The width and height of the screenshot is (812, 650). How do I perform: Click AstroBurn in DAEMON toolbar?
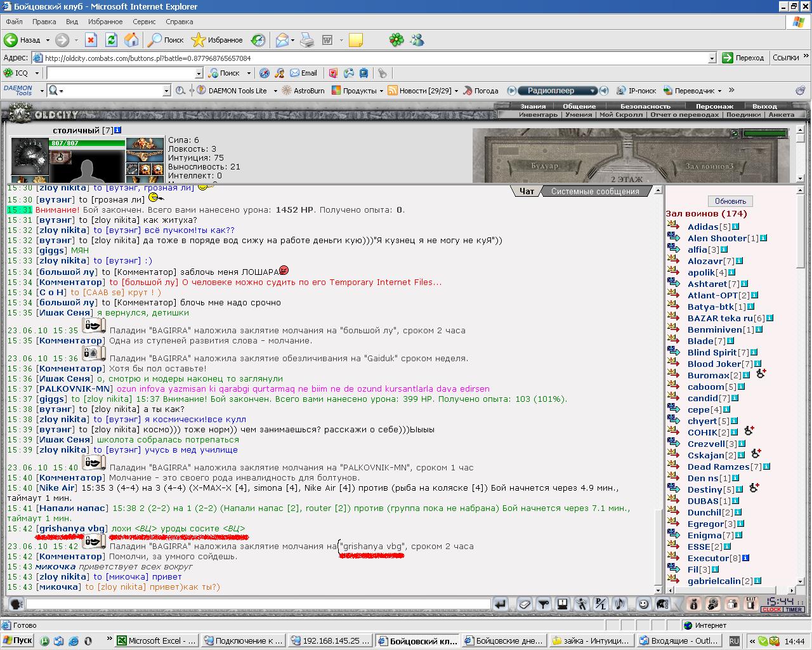(303, 91)
